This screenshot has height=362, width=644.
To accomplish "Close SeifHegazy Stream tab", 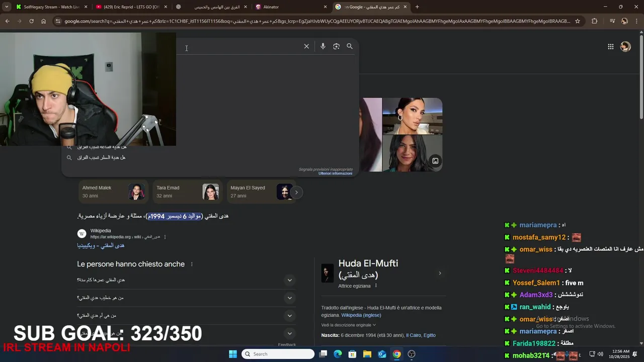I will point(86,7).
